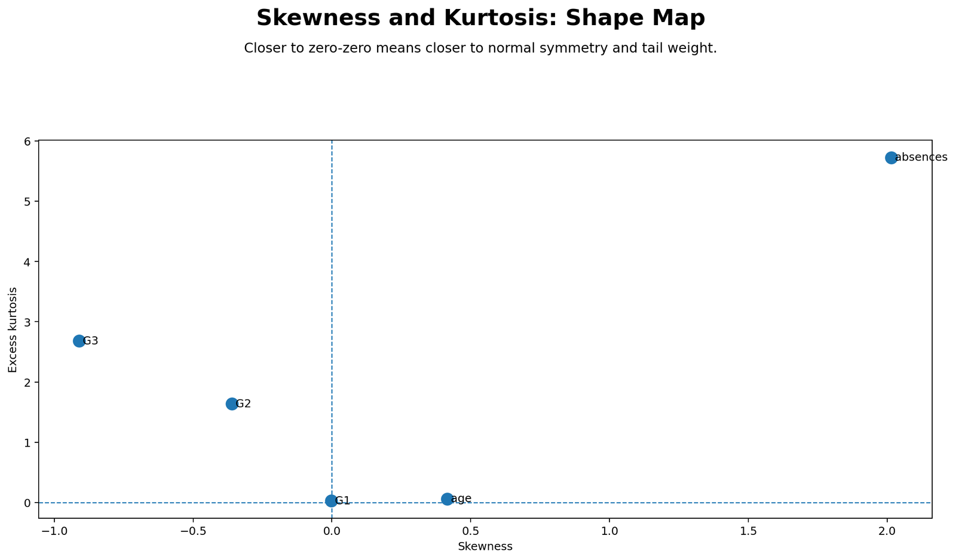956x560 pixels.
Task: Click the y-axis tick label 6
Action: [27, 141]
